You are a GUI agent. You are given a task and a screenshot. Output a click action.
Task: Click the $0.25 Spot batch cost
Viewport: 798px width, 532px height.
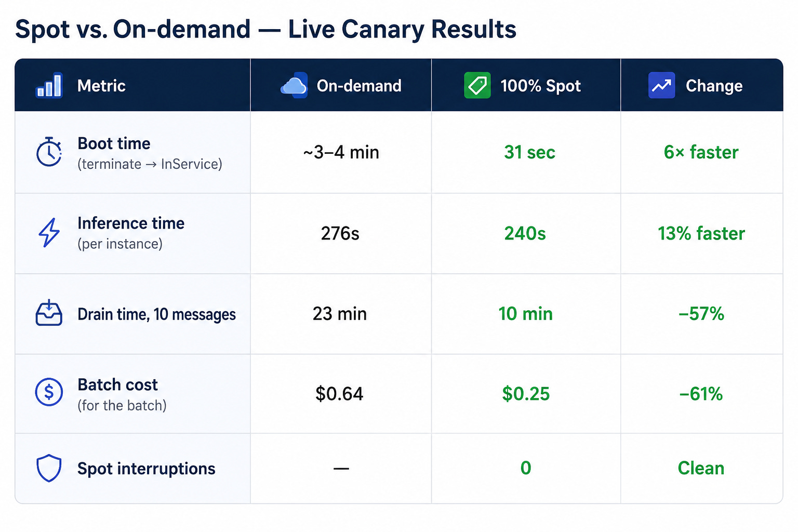tap(525, 394)
